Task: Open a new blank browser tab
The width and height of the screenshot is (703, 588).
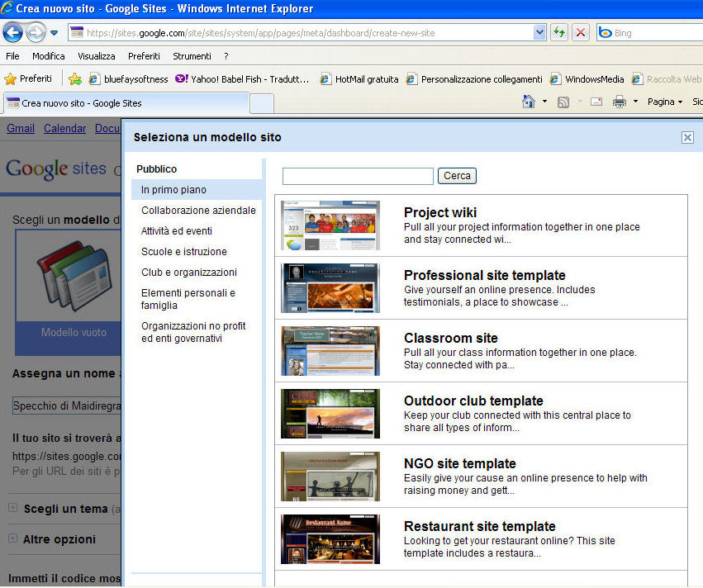Action: (x=262, y=103)
